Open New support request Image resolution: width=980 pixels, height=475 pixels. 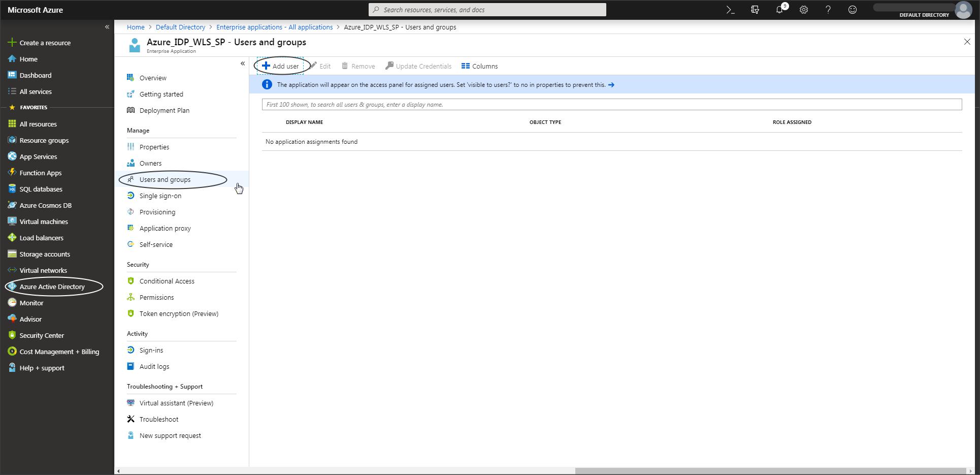coord(170,435)
